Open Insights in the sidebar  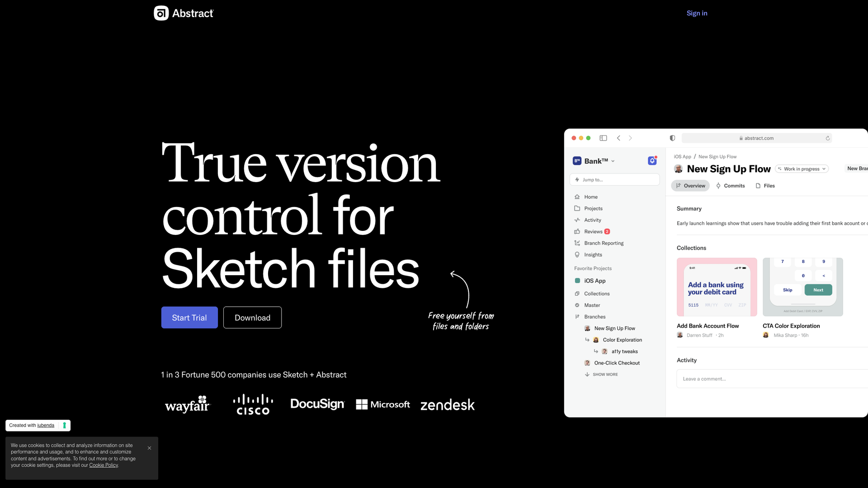[593, 255]
